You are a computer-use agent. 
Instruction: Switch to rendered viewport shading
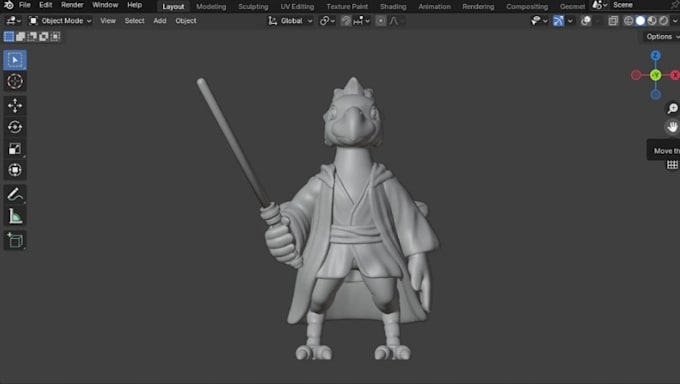coord(664,21)
